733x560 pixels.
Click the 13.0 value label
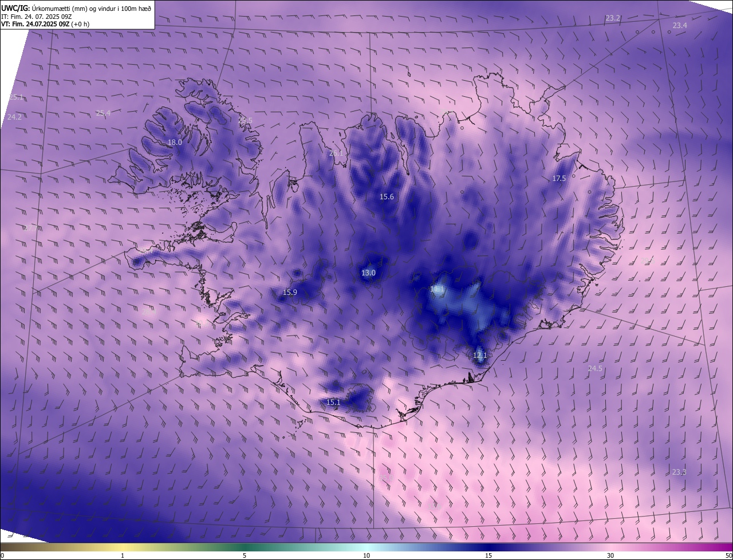coord(368,273)
